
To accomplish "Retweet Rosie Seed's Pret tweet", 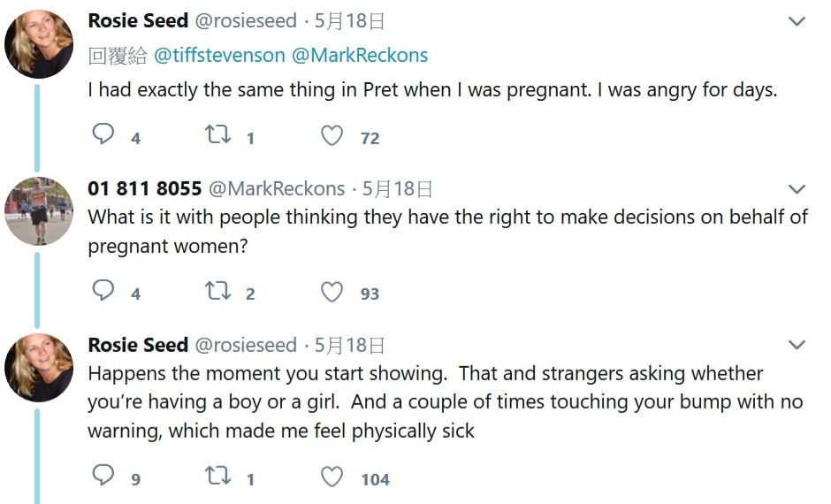I will (x=217, y=135).
